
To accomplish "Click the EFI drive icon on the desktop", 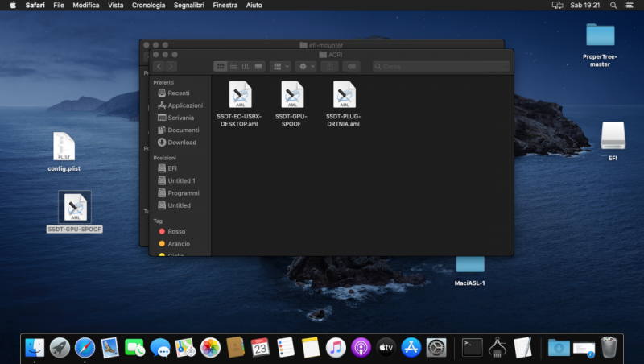I will pos(613,135).
